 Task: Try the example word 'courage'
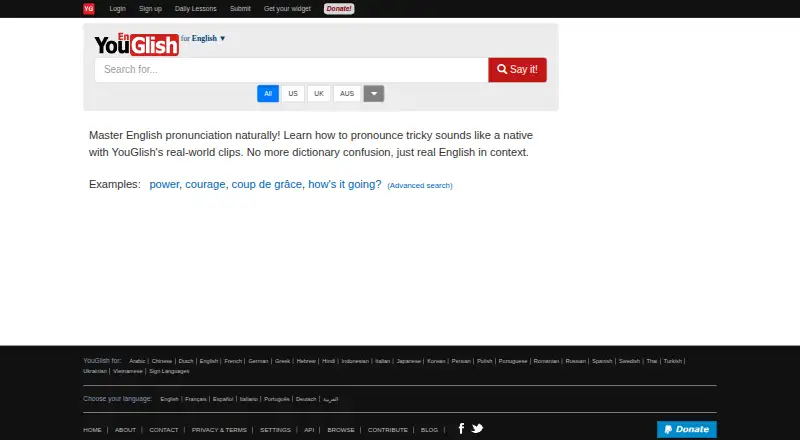205,184
